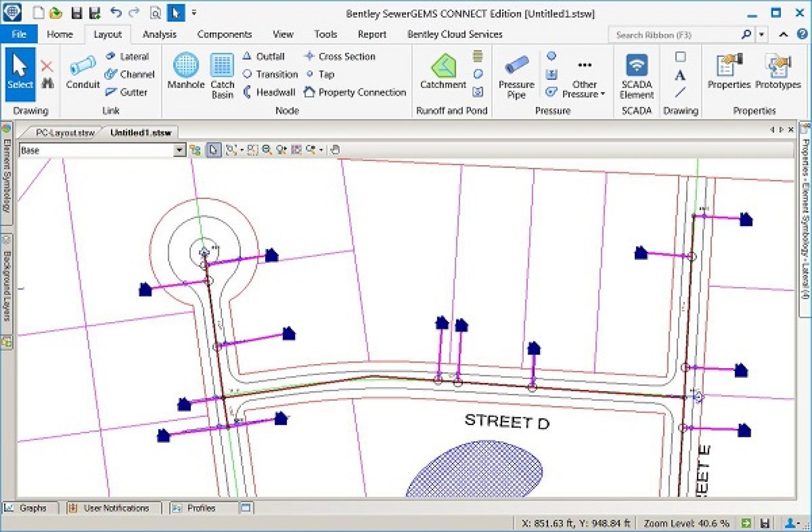
Task: Click the Property Connection node button
Action: 355,92
